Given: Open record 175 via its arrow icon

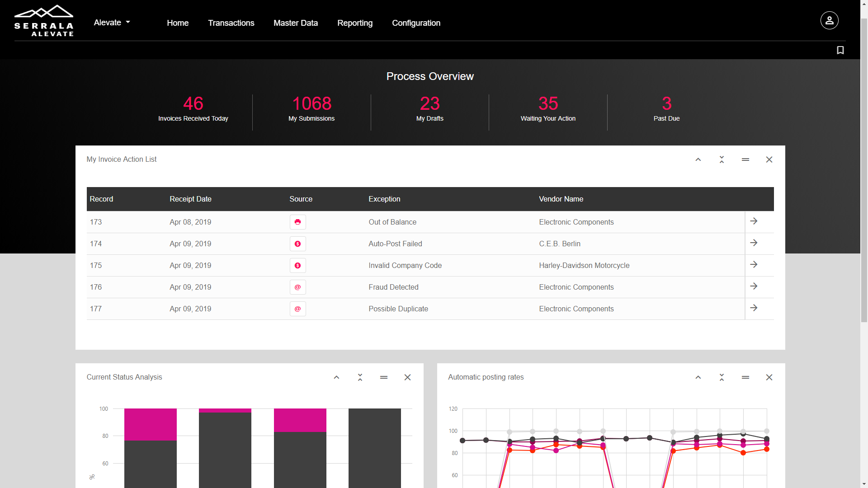Looking at the screenshot, I should tap(754, 265).
